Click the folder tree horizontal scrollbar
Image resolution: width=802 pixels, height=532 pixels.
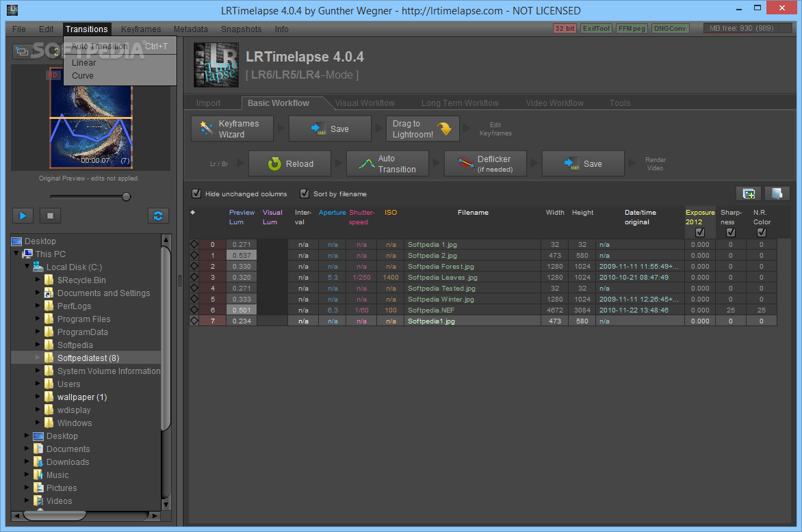coord(53,516)
